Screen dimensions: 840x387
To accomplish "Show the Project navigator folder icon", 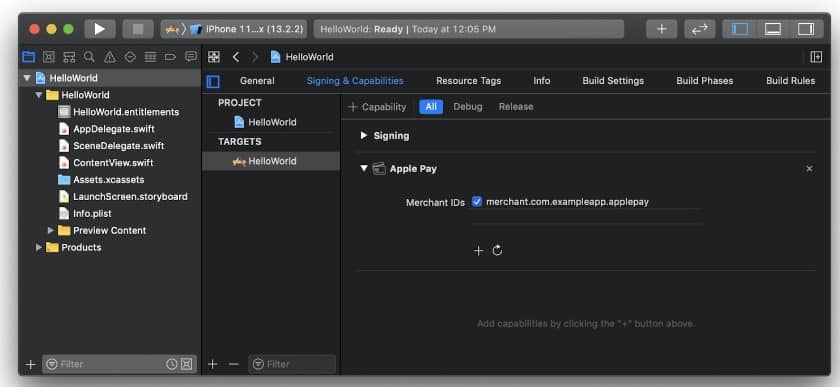I will (x=28, y=57).
